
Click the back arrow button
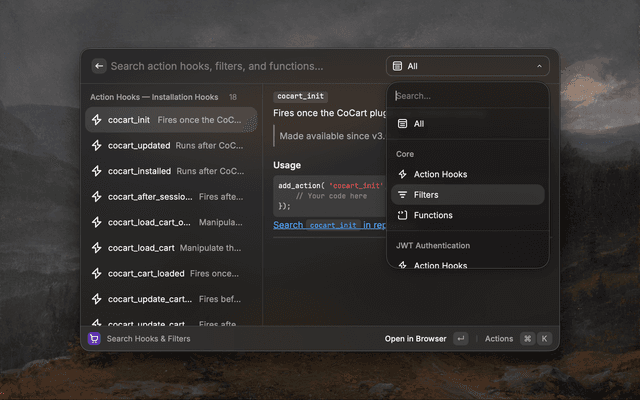click(x=99, y=66)
